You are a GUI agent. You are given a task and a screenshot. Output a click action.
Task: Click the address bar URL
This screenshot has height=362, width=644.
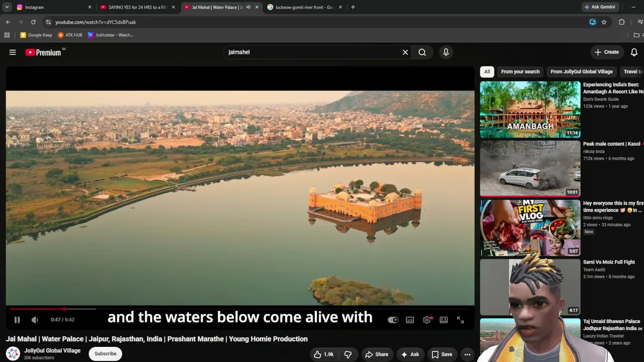click(x=96, y=22)
